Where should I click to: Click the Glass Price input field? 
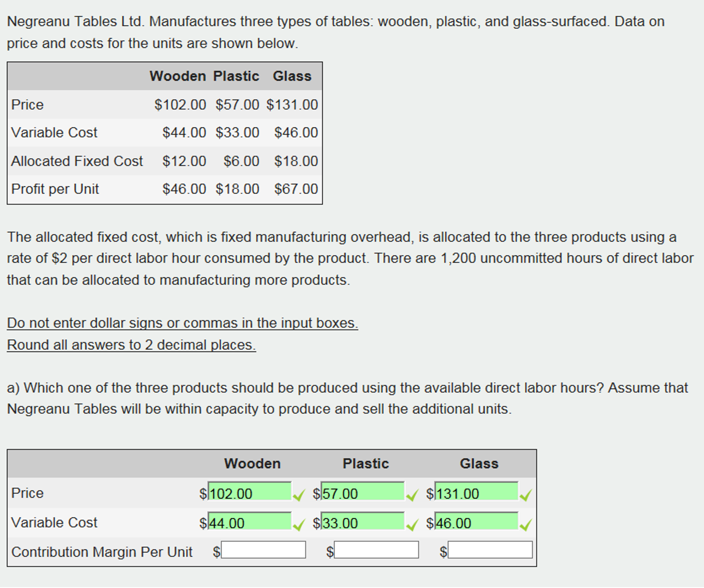pyautogui.click(x=476, y=491)
